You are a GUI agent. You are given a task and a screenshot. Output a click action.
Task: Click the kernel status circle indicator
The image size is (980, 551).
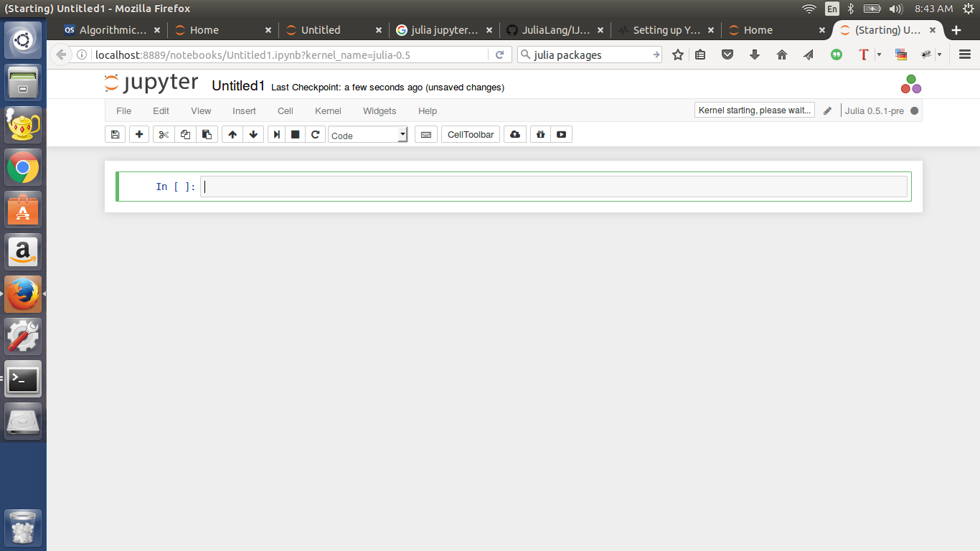tap(914, 110)
